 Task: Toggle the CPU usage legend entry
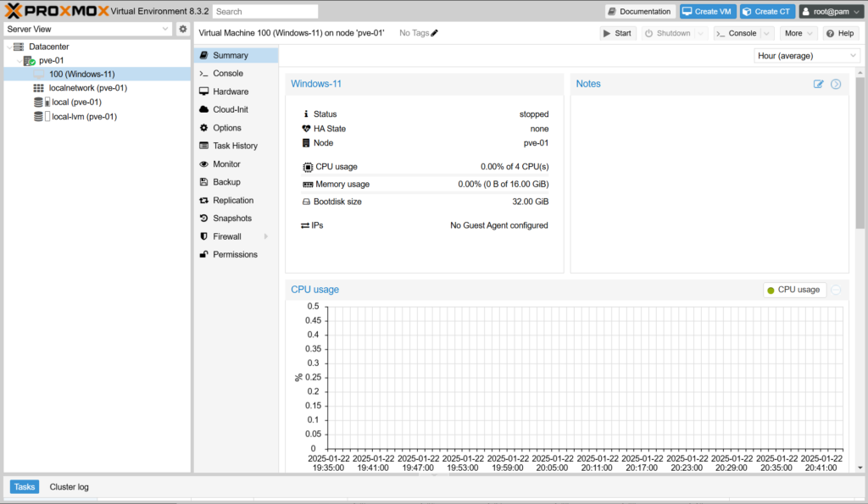(x=793, y=290)
